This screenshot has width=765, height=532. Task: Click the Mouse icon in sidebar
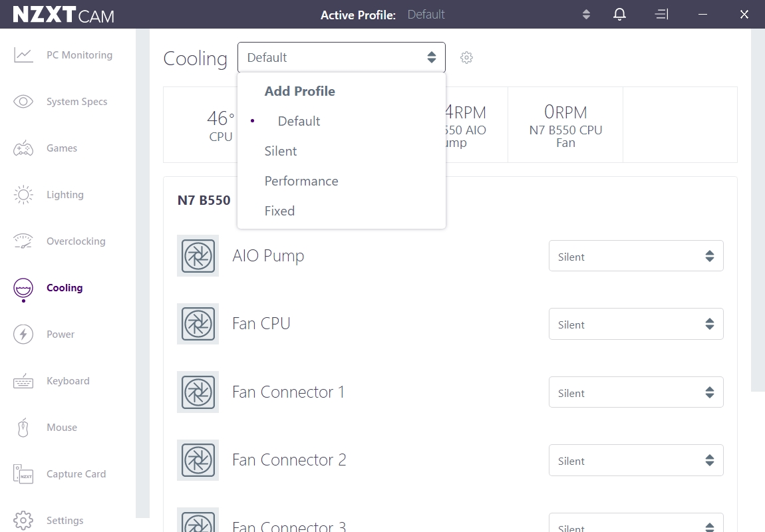click(23, 428)
